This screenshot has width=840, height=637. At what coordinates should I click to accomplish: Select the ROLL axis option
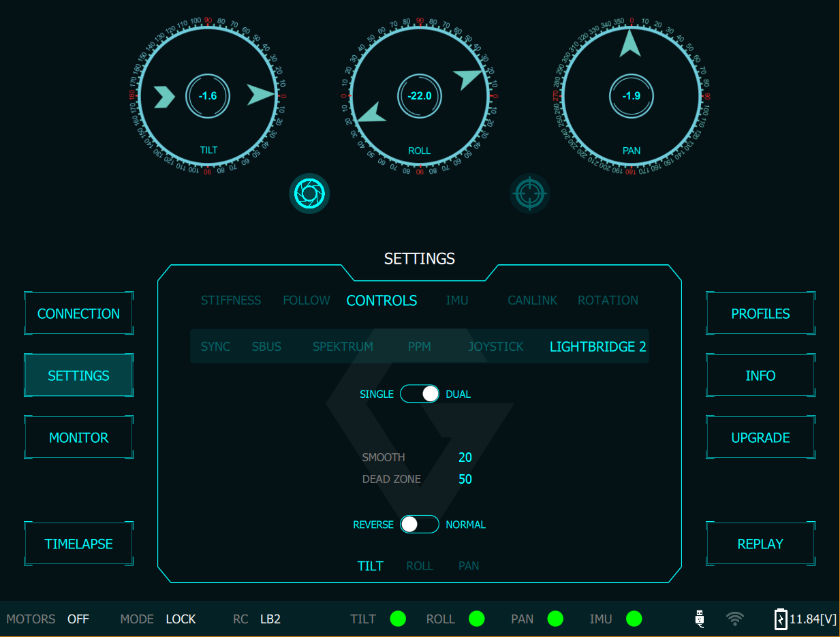tap(420, 565)
